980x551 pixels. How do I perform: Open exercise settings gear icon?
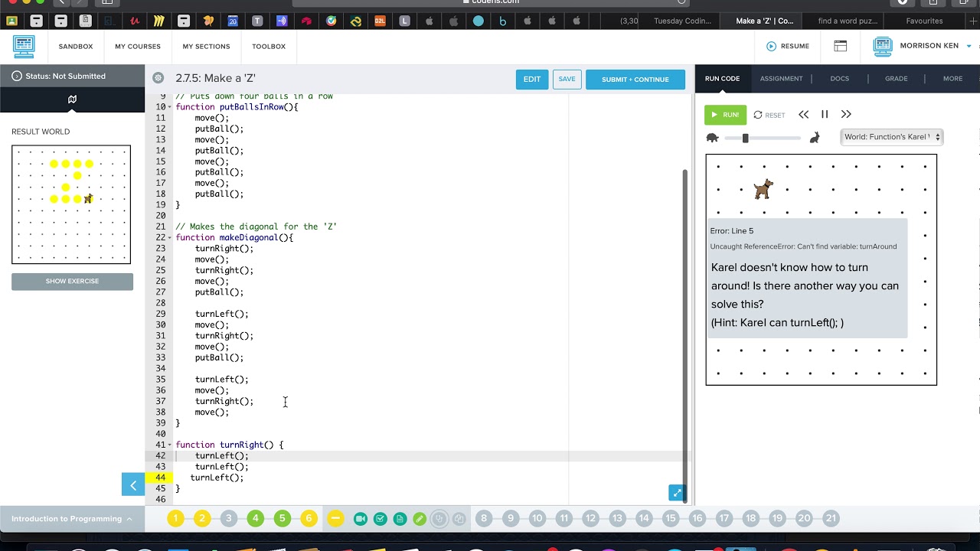click(158, 77)
